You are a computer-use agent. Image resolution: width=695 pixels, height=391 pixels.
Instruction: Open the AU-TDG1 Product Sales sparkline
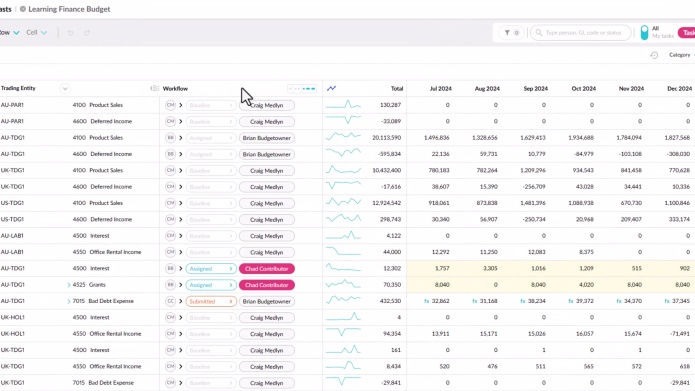pyautogui.click(x=343, y=137)
